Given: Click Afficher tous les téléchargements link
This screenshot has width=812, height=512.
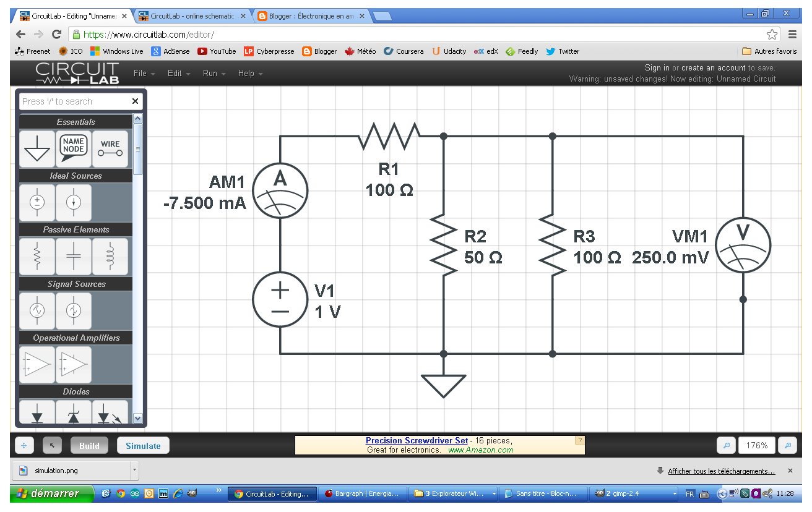Looking at the screenshot, I should [x=722, y=471].
